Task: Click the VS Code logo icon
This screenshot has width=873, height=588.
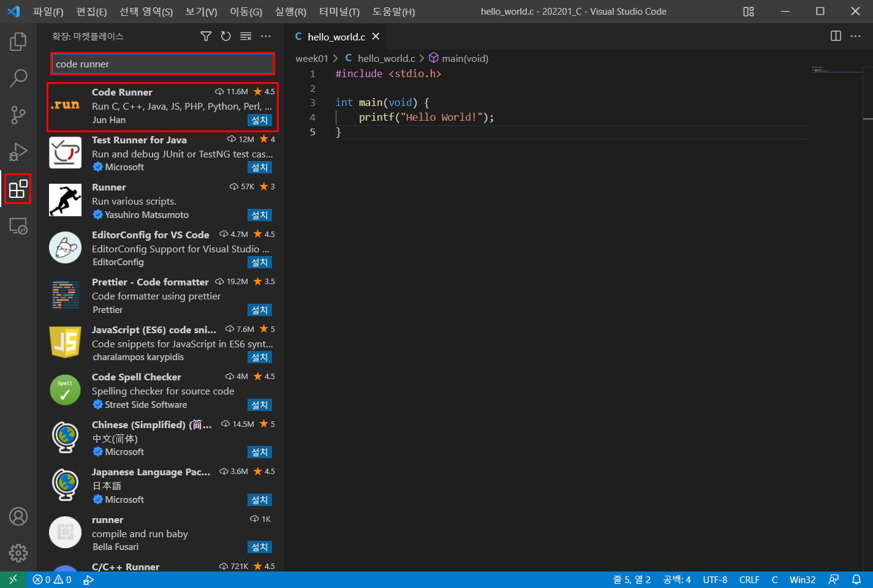Action: 13,12
